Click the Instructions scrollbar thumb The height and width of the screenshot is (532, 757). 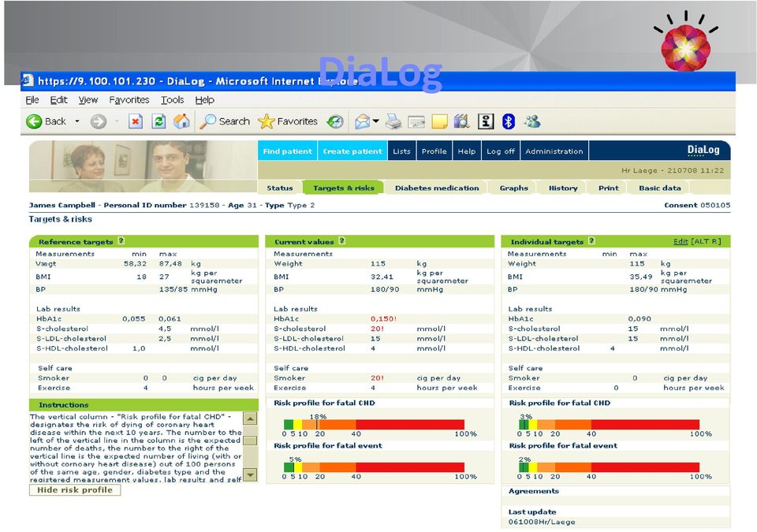[x=250, y=441]
